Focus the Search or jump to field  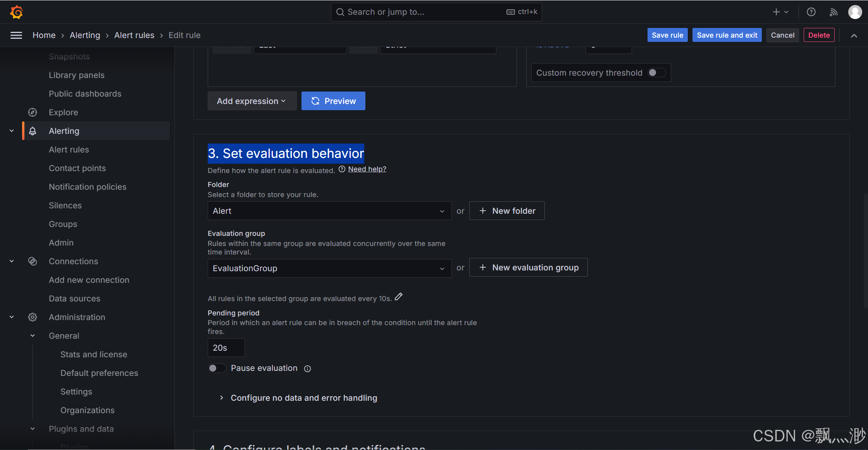coord(436,12)
